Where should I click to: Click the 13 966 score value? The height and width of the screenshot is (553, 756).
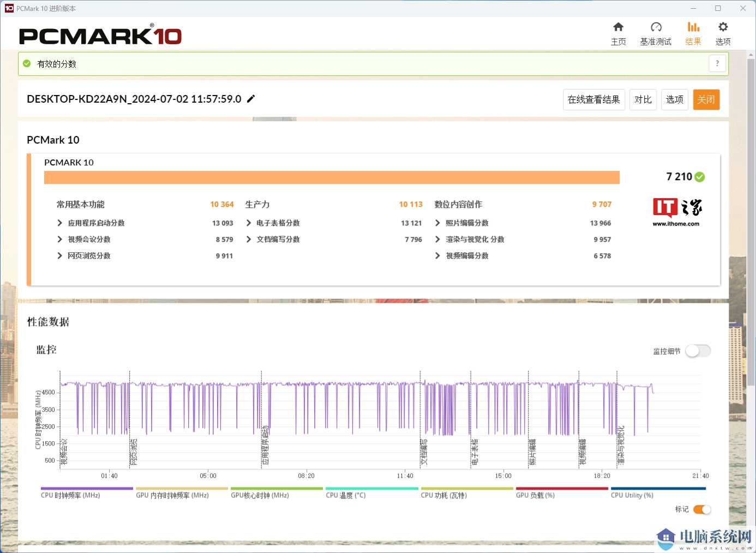601,223
